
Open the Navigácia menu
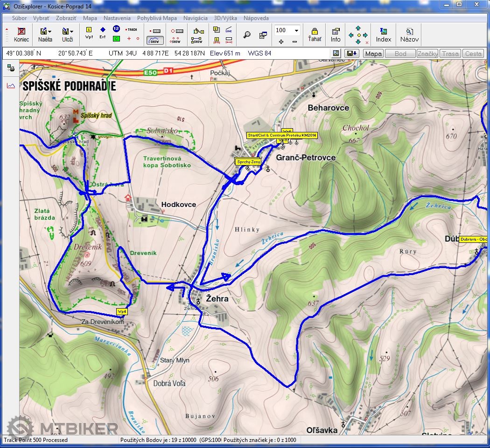coord(195,18)
